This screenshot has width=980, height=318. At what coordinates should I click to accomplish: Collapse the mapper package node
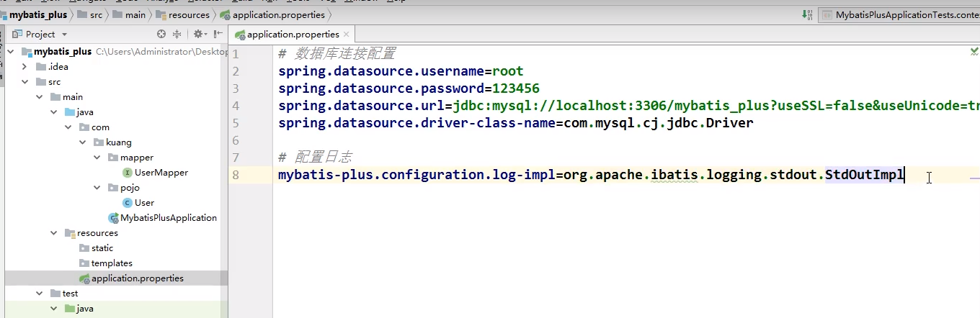tap(97, 158)
